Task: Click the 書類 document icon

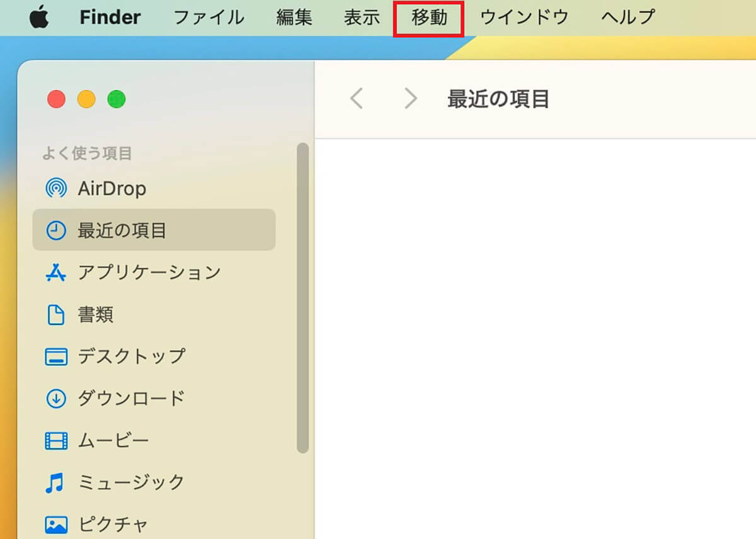Action: 56,314
